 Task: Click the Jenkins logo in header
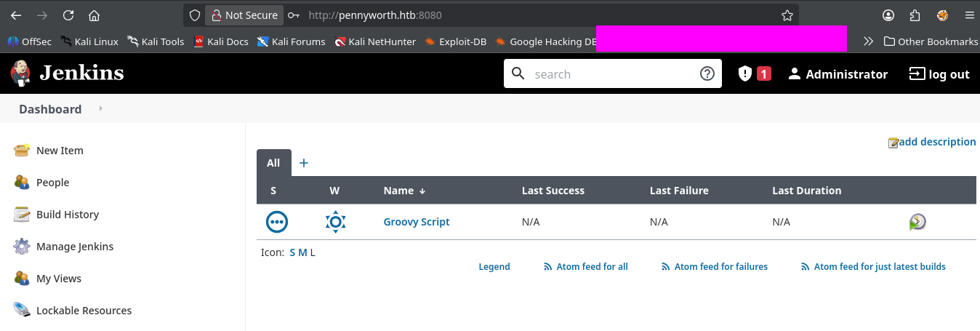[67, 73]
